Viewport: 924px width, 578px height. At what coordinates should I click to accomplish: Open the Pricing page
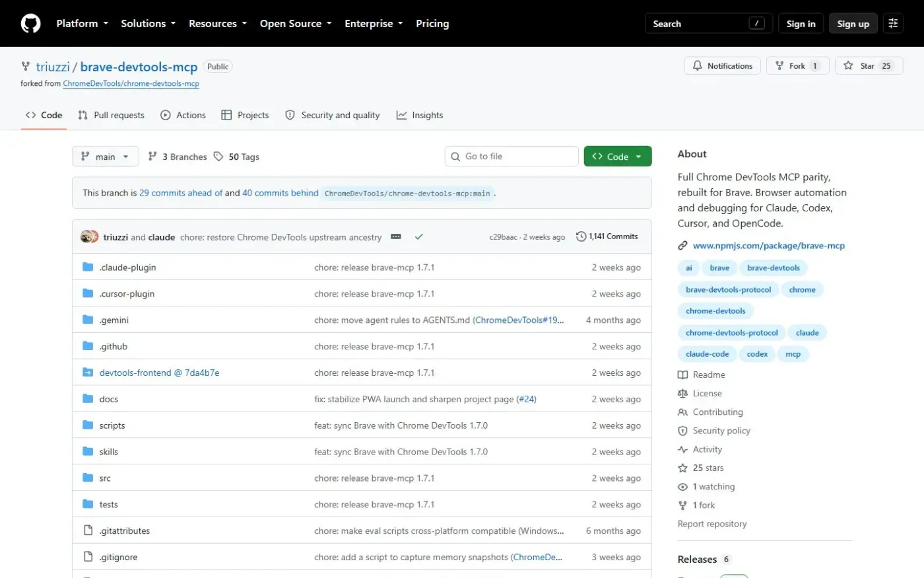(432, 24)
